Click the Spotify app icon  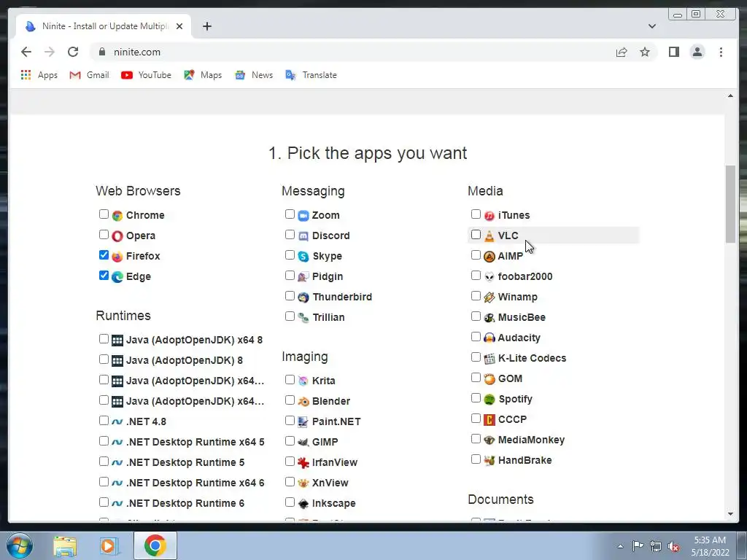coord(489,400)
